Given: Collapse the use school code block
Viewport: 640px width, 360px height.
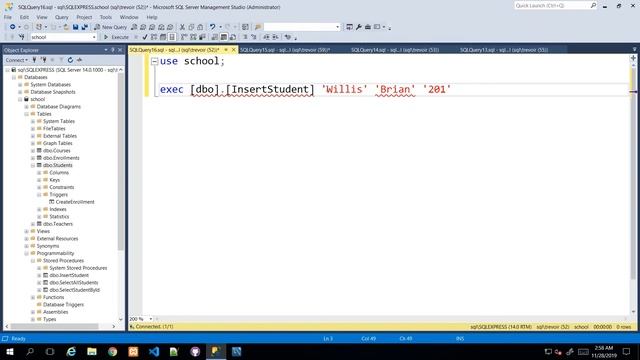Looking at the screenshot, I should click(154, 62).
